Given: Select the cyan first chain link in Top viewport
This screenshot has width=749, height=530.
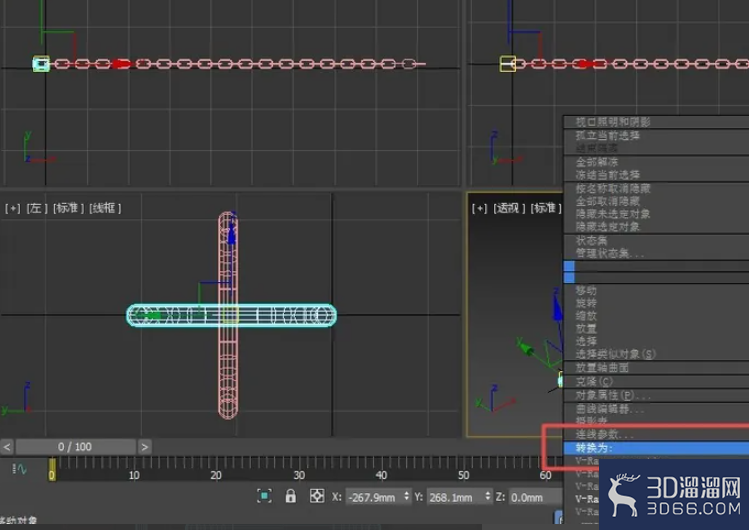Looking at the screenshot, I should [x=41, y=64].
